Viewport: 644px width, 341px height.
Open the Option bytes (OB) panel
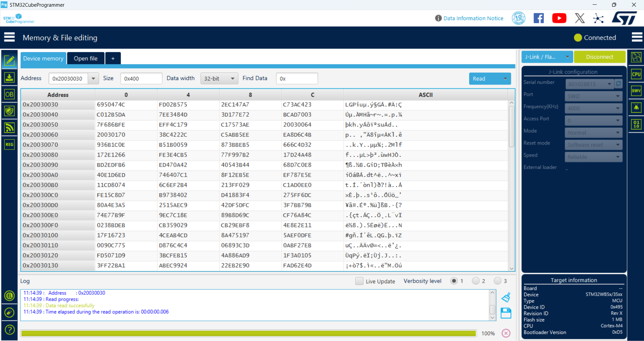pos(9,94)
